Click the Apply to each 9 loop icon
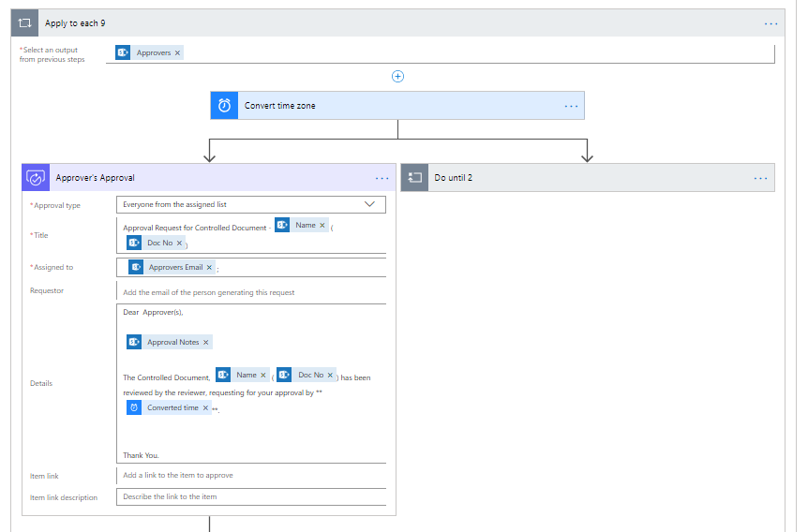808x532 pixels. click(24, 23)
